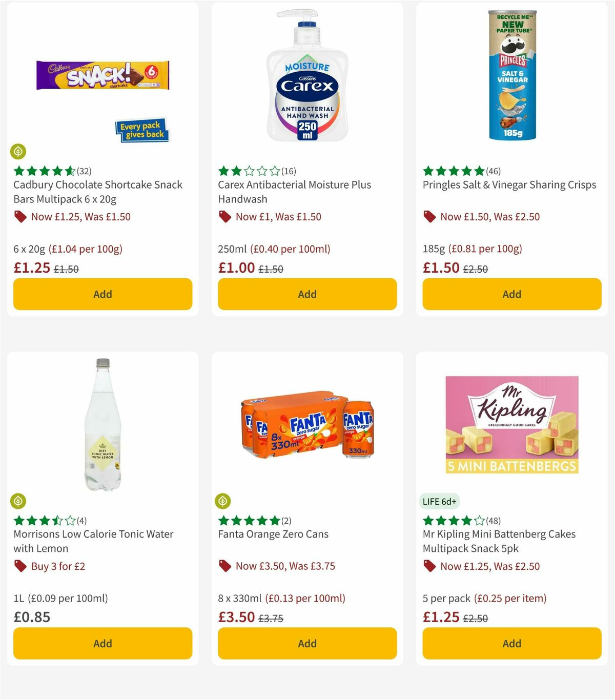
Task: Click the half-star in Cadbury Snack rating
Action: pos(69,171)
